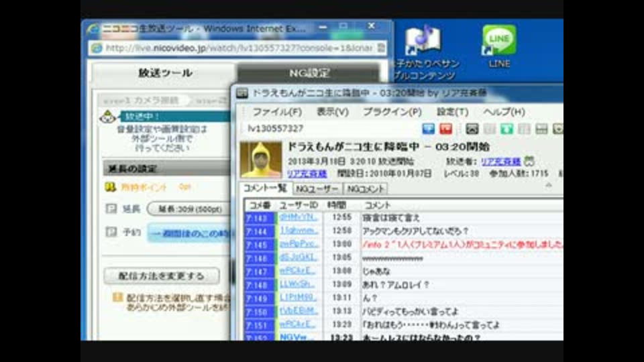Image resolution: width=644 pixels, height=362 pixels.
Task: Click the orange warning icon below 配信方法 button
Action: point(118,297)
